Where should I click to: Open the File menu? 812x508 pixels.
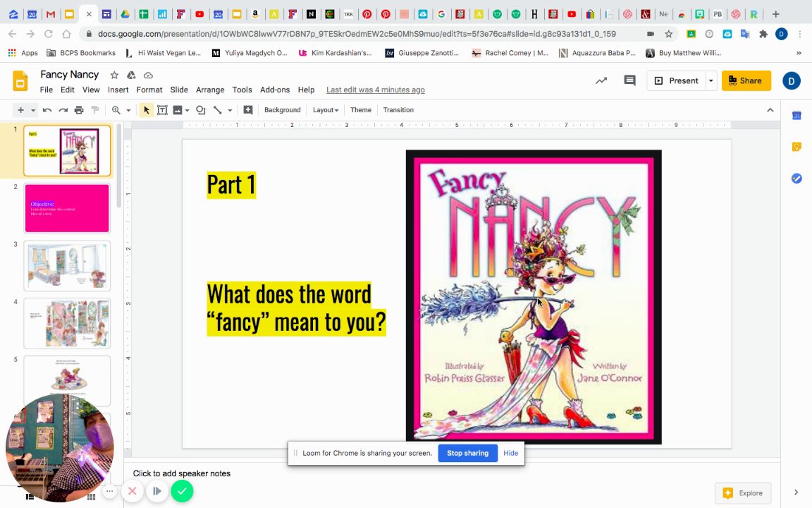46,90
